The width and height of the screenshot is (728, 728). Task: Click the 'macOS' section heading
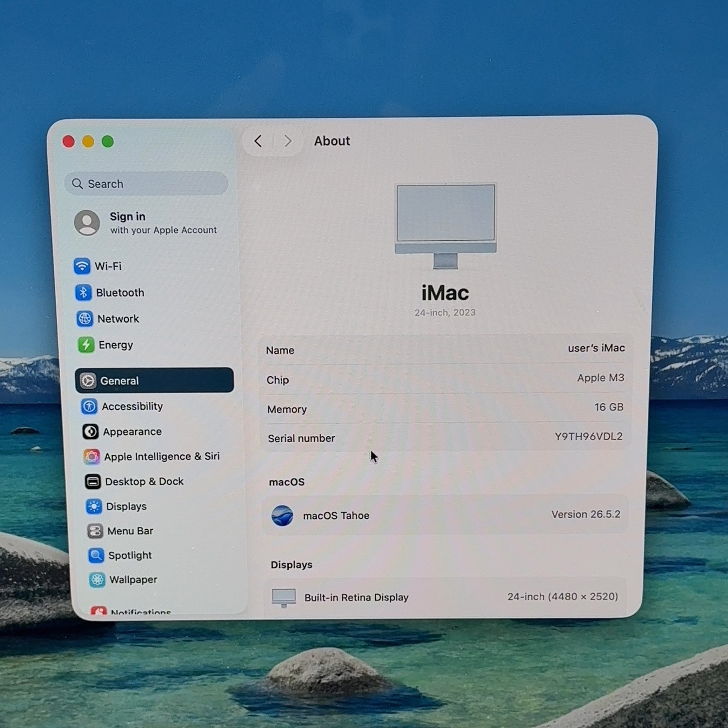[x=287, y=482]
